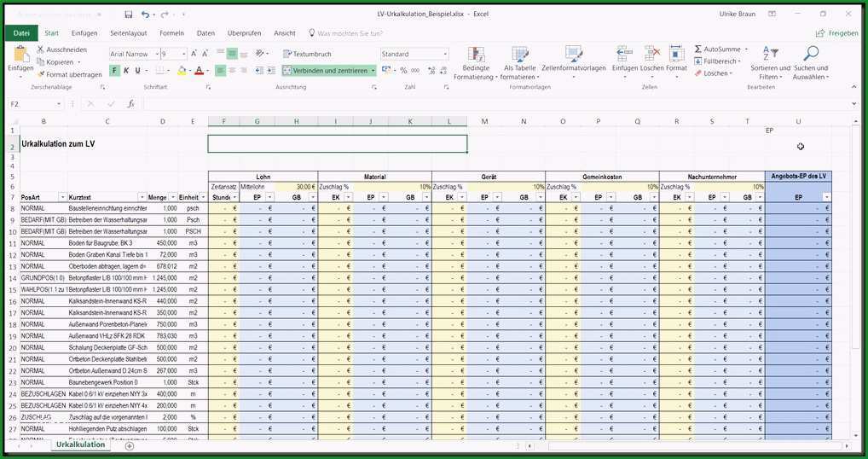Image resolution: width=868 pixels, height=459 pixels.
Task: Click the text orientation icon
Action: (x=259, y=54)
